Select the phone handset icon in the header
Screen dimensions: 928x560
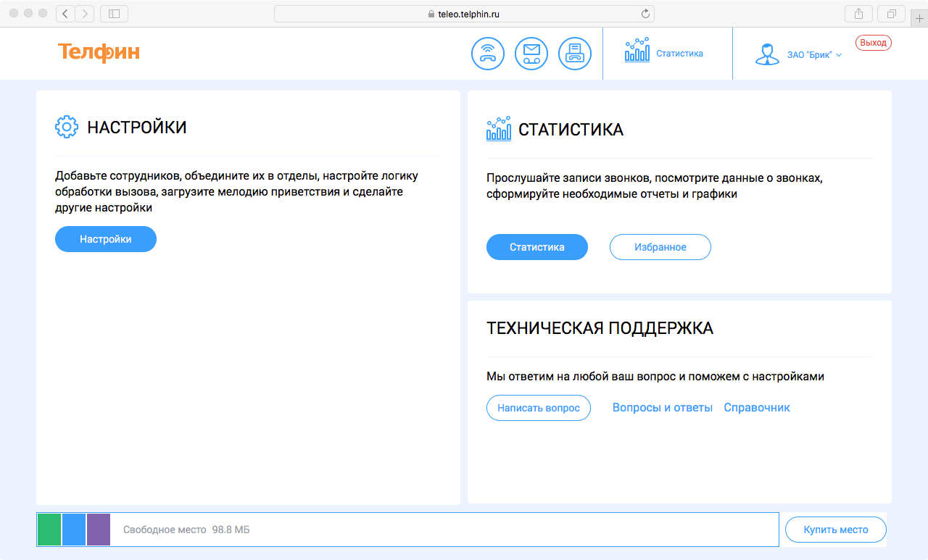(x=487, y=53)
